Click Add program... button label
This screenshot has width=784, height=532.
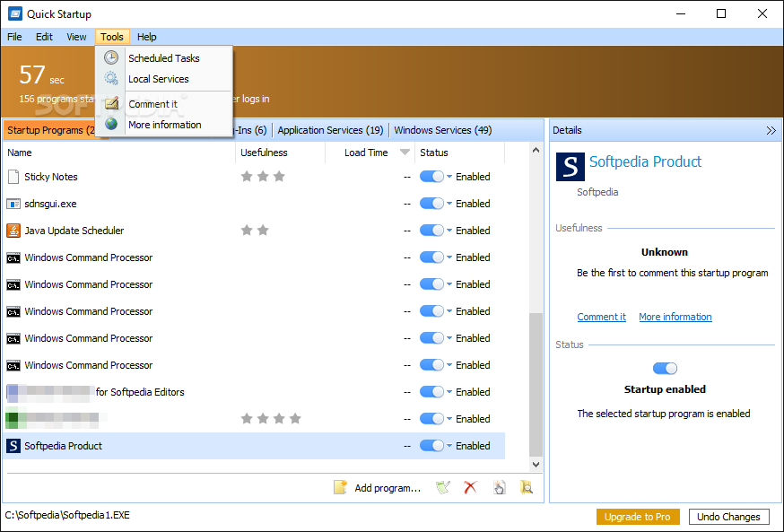click(x=388, y=488)
